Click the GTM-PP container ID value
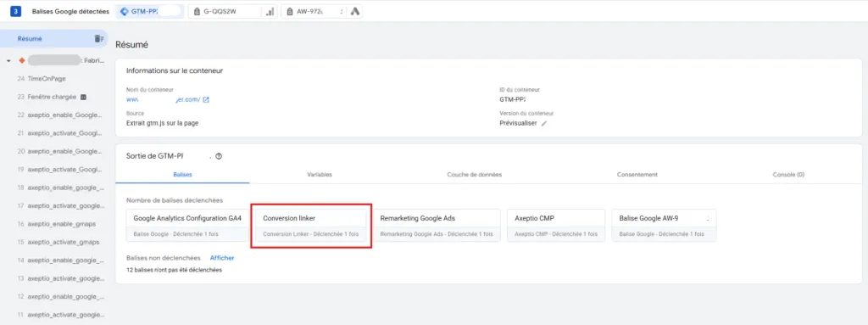The image size is (868, 325). [x=513, y=100]
